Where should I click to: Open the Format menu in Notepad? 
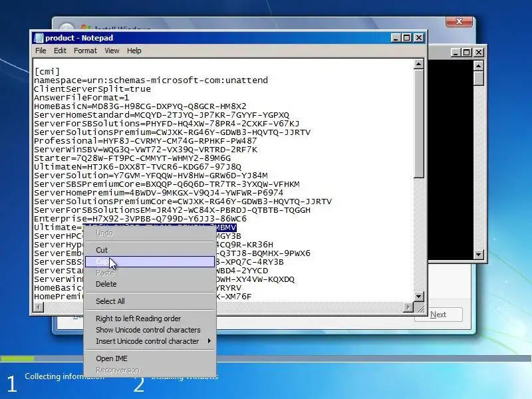coord(85,51)
